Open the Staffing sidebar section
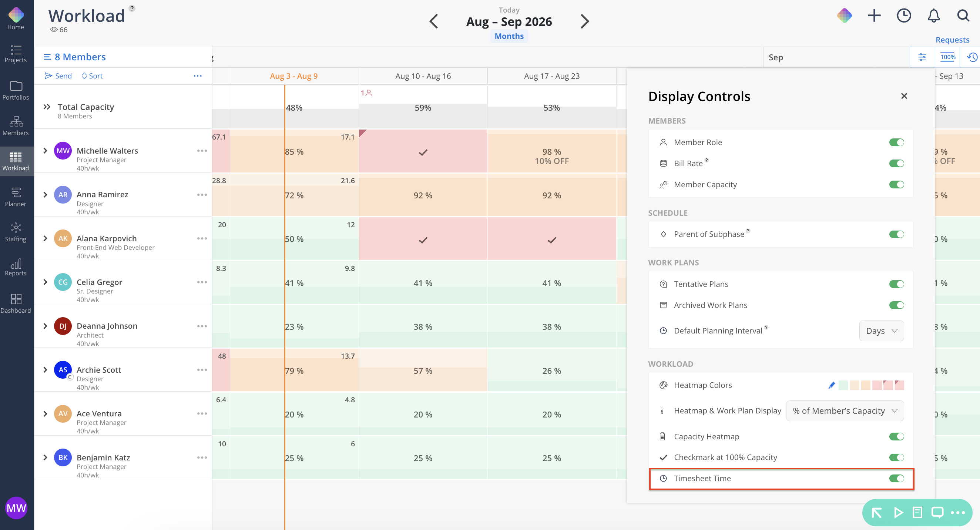Image resolution: width=980 pixels, height=530 pixels. [16, 232]
